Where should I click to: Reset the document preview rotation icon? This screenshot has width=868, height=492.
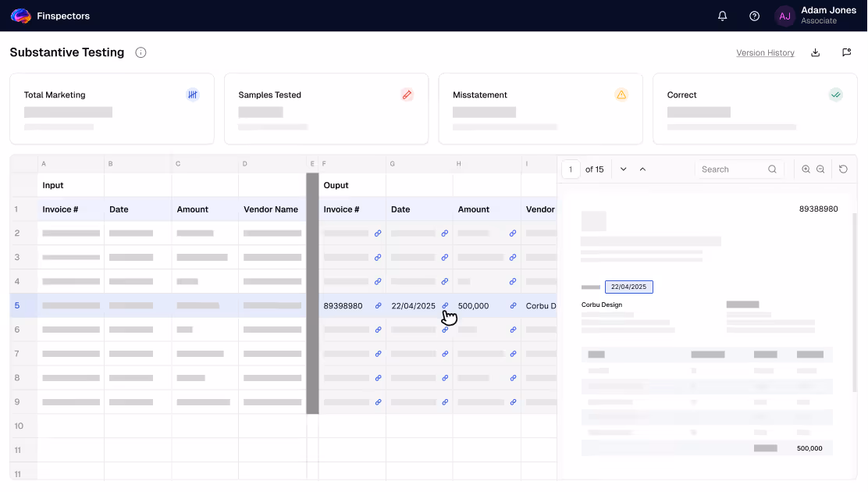(x=843, y=169)
